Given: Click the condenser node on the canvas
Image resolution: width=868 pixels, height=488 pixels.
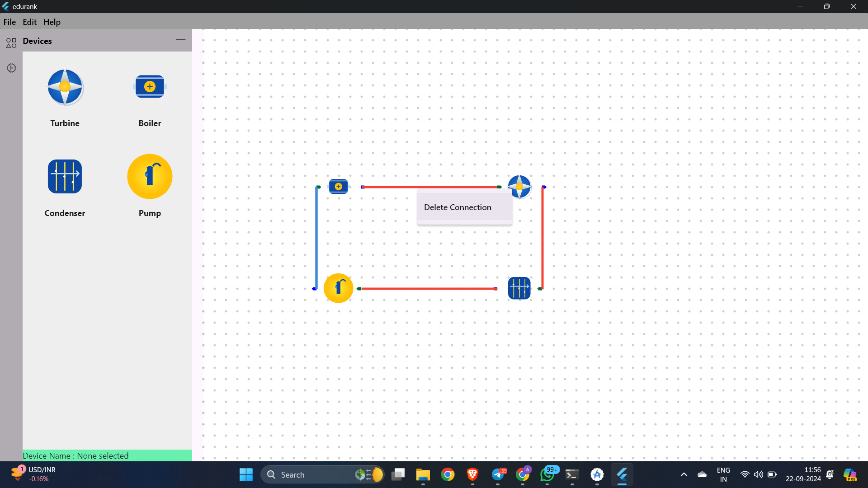Looking at the screenshot, I should click(519, 288).
